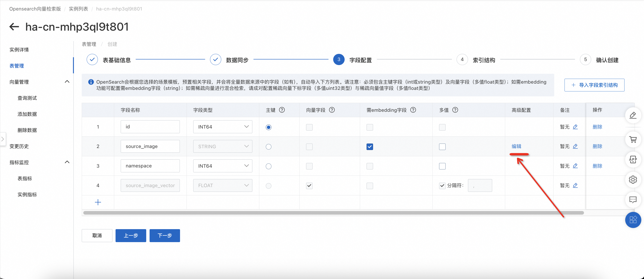Click the 下一步 button
Screen dimensions: 644x279
point(165,236)
